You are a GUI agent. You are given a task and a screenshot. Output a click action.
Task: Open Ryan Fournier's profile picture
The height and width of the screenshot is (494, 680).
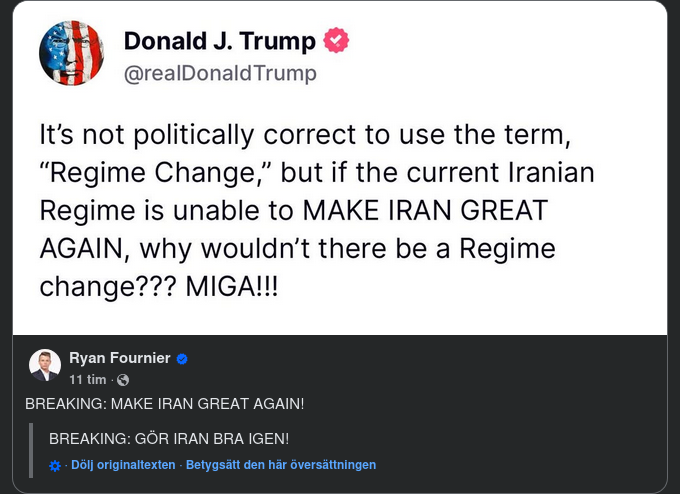(45, 365)
